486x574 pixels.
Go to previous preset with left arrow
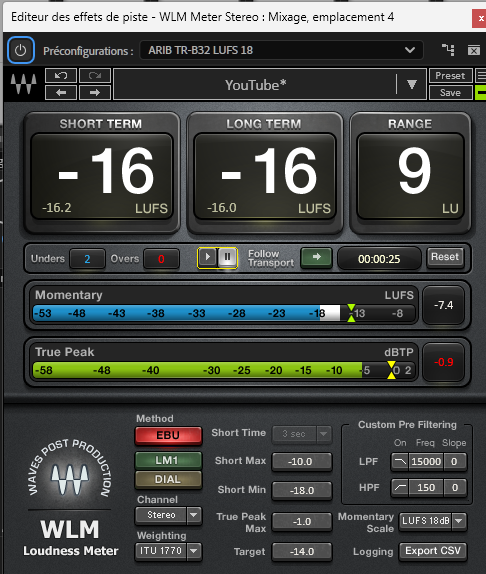pos(61,93)
